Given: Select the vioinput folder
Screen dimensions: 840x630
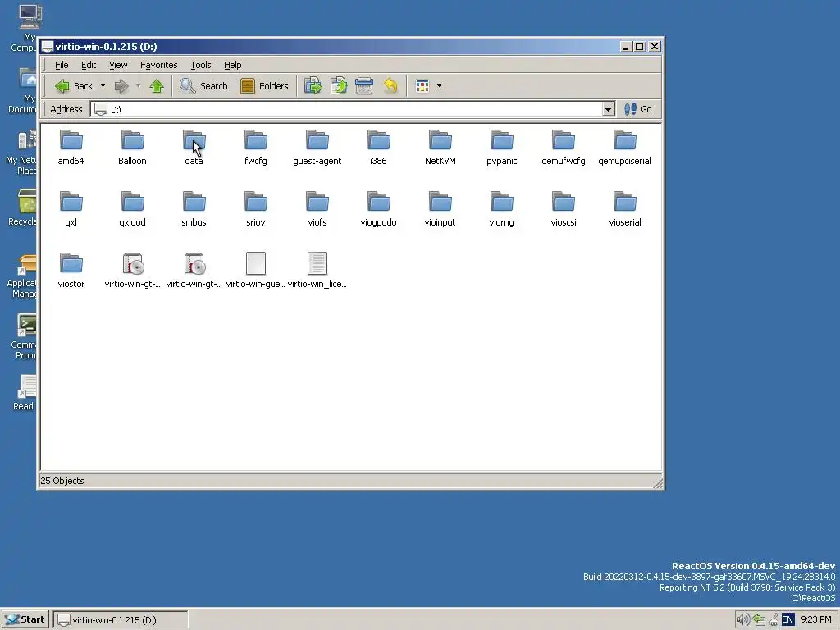Looking at the screenshot, I should pos(441,209).
